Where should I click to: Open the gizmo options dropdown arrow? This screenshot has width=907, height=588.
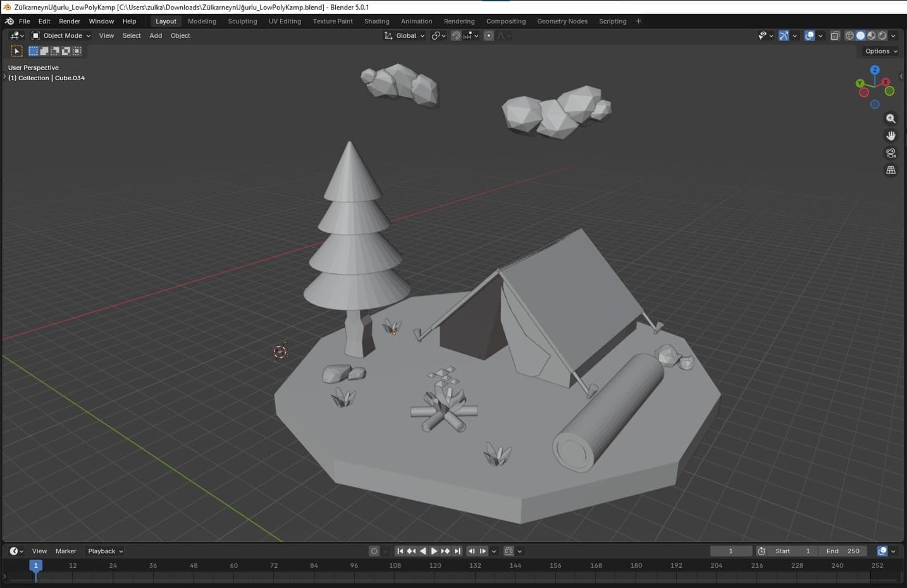point(794,35)
